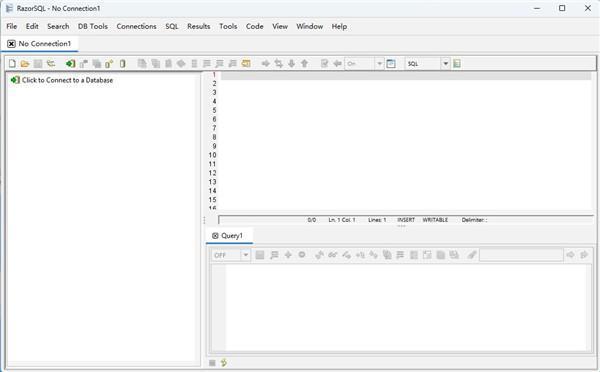600x372 pixels.
Task: Click the results toolbar search field
Action: coord(521,255)
